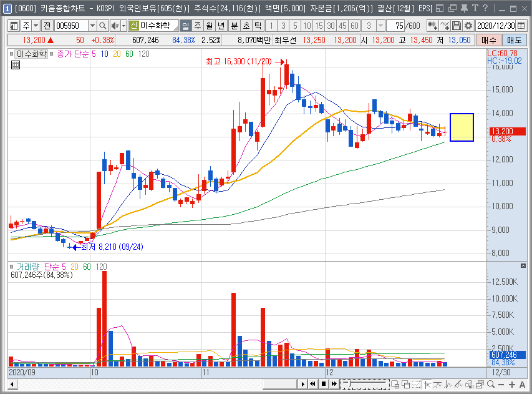Save the chart with the floppy disk icon
This screenshot has width=532, height=394.
(457, 26)
